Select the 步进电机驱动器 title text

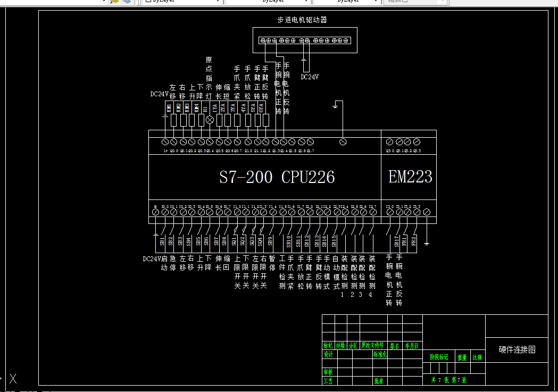(x=302, y=20)
